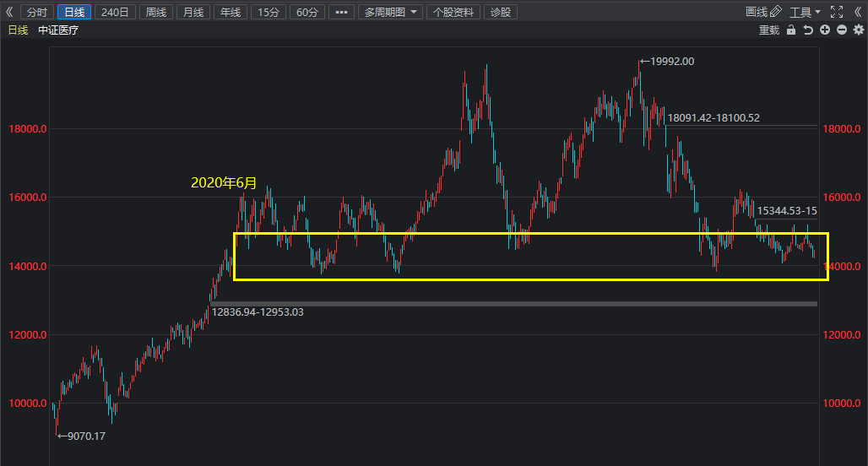Image resolution: width=868 pixels, height=466 pixels.
Task: Click the 19992.00 high price marker
Action: (x=668, y=62)
